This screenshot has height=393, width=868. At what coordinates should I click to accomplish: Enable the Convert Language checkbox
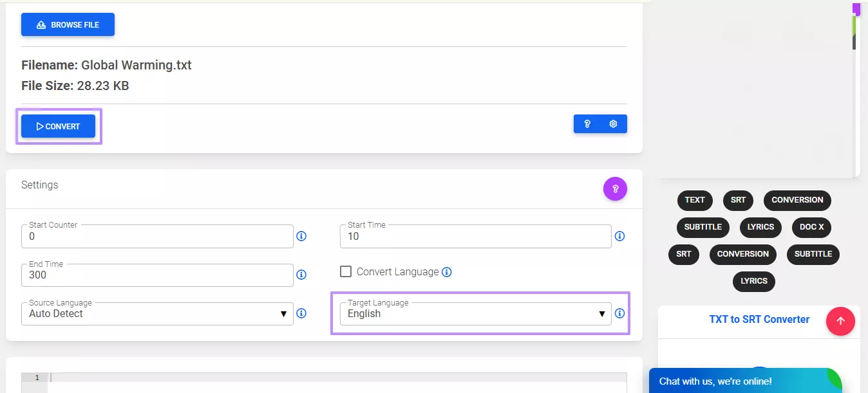[346, 271]
